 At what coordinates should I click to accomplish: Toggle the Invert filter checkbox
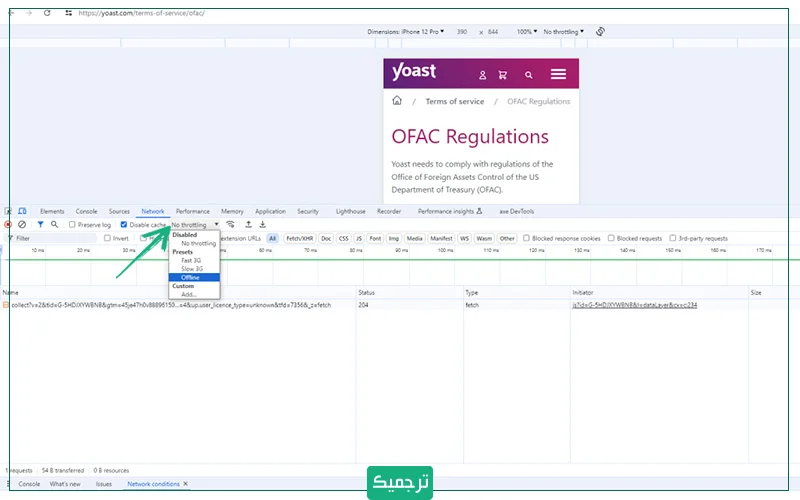click(x=107, y=238)
